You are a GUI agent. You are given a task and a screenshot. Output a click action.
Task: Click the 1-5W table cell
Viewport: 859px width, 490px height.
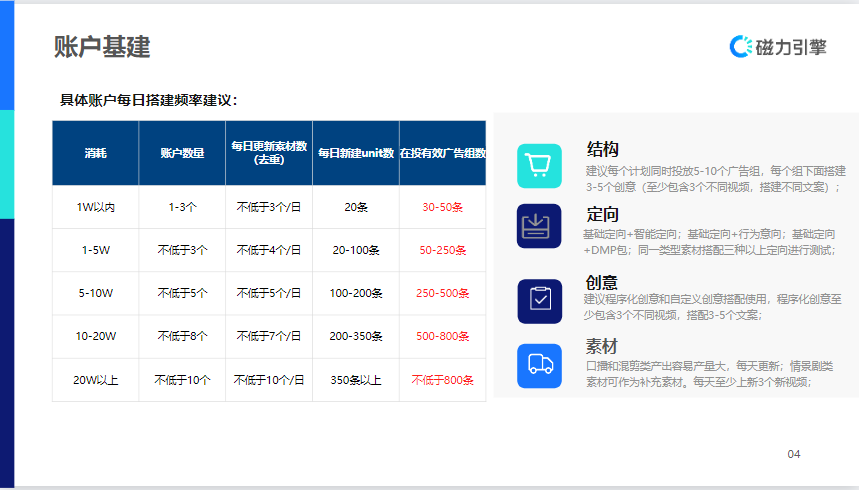tap(95, 250)
